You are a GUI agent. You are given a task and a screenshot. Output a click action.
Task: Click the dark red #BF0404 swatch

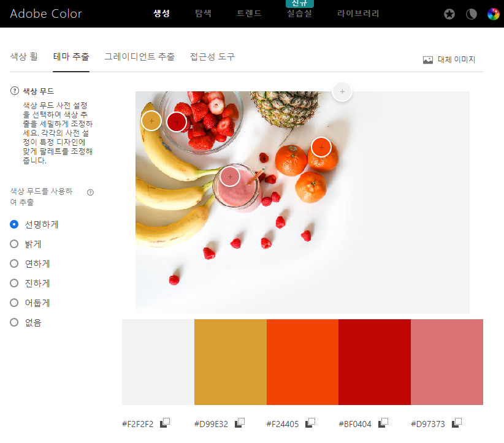(375, 362)
